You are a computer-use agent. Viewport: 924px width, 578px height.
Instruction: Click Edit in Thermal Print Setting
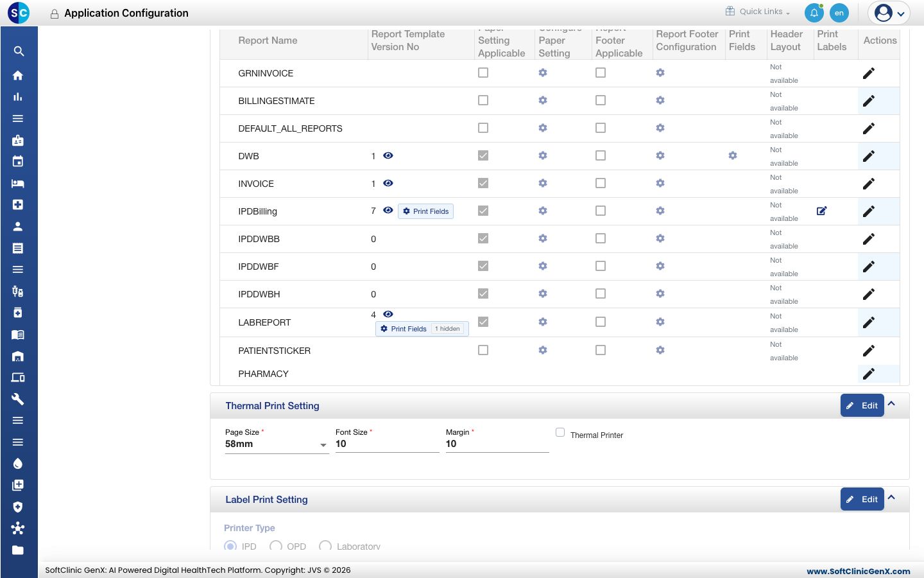click(862, 405)
